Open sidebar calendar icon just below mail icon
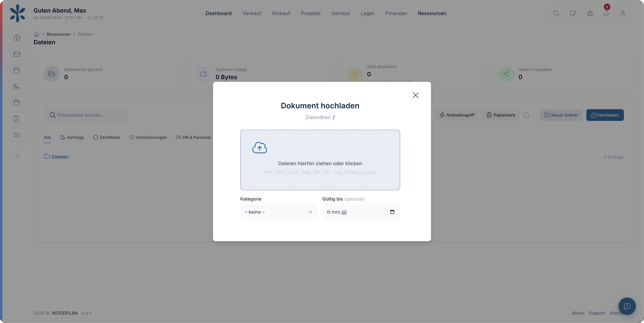 pos(17,71)
